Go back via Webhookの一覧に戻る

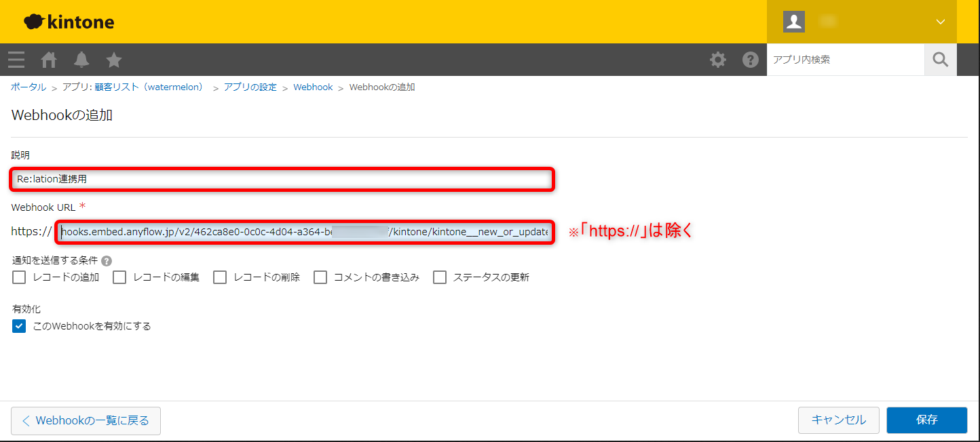pyautogui.click(x=86, y=420)
